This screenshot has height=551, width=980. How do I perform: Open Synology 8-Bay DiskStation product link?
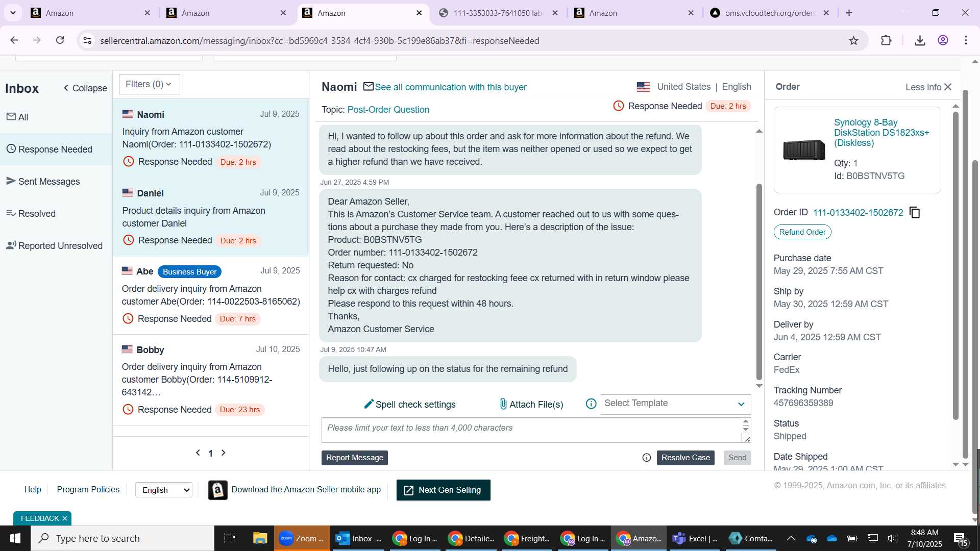(x=881, y=133)
